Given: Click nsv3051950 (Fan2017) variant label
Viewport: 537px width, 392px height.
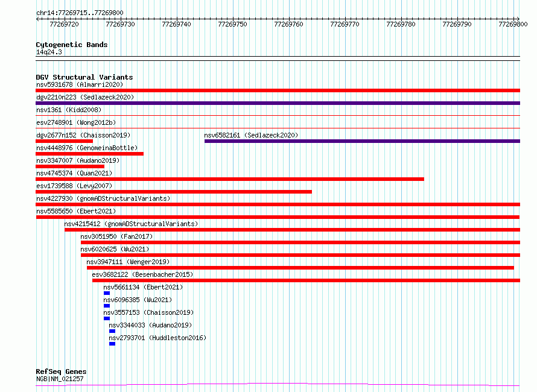Looking at the screenshot, I should click(x=116, y=236).
